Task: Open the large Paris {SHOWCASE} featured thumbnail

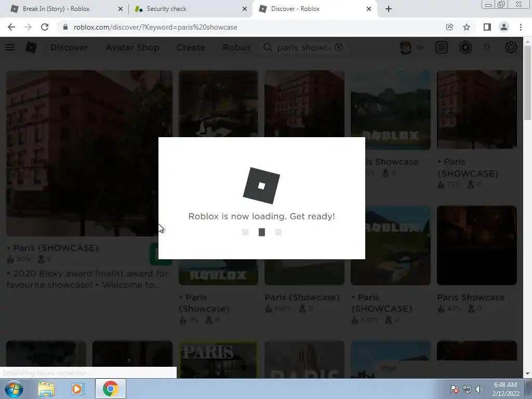Action: [89, 153]
